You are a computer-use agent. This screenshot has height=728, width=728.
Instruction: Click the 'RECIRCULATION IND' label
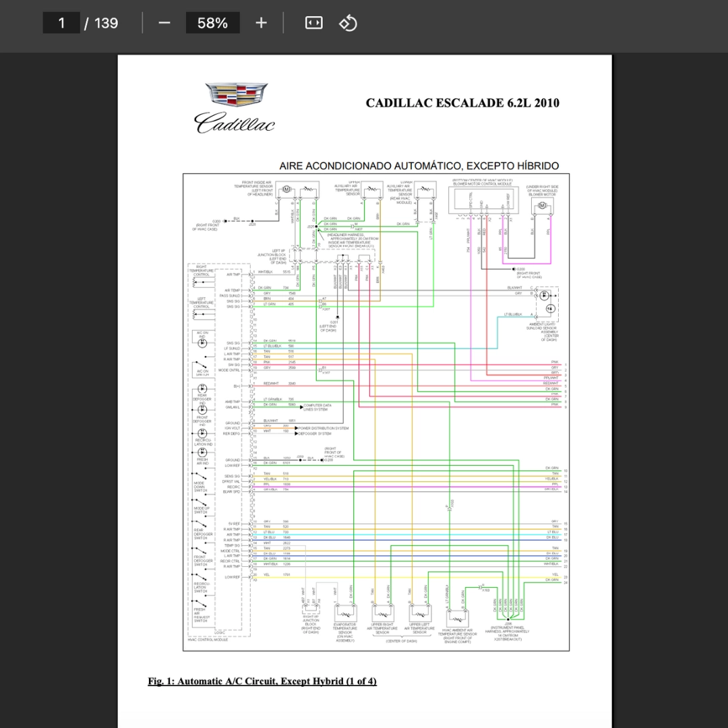click(x=204, y=442)
